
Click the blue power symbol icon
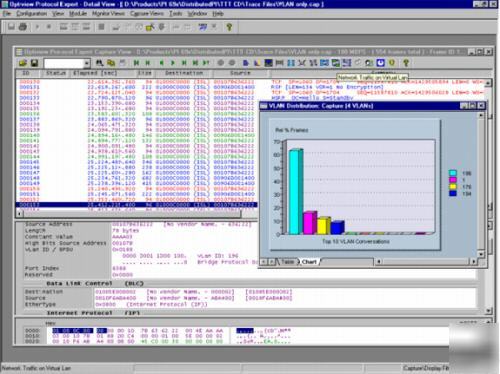point(381,63)
